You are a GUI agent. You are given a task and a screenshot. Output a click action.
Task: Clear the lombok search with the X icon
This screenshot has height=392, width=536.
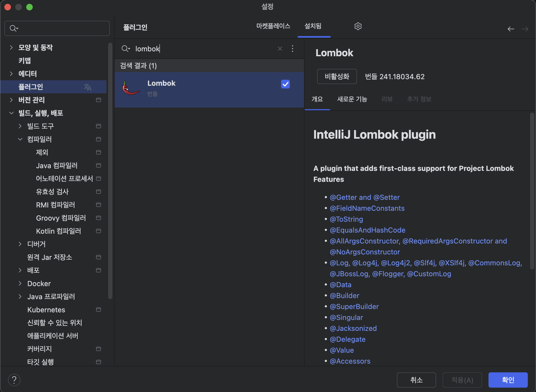pos(280,49)
